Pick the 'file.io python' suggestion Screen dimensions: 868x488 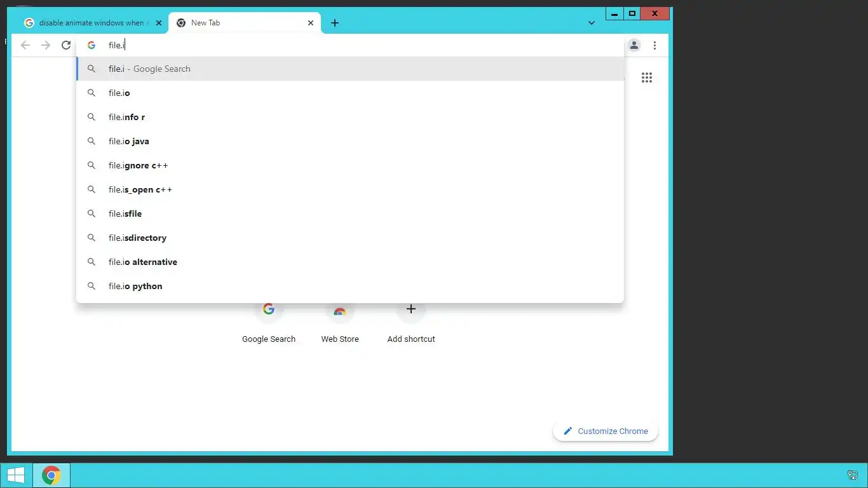click(349, 286)
